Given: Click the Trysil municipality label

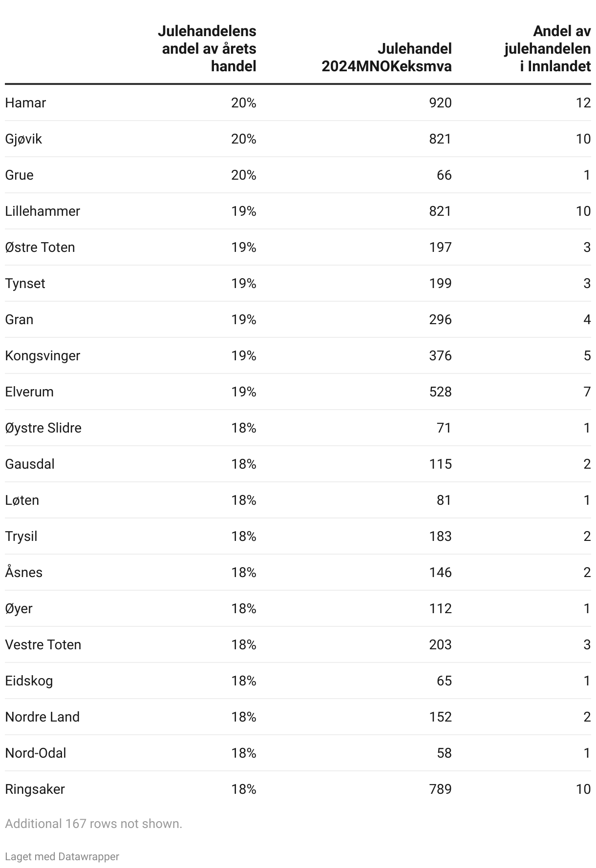Looking at the screenshot, I should click(21, 537).
